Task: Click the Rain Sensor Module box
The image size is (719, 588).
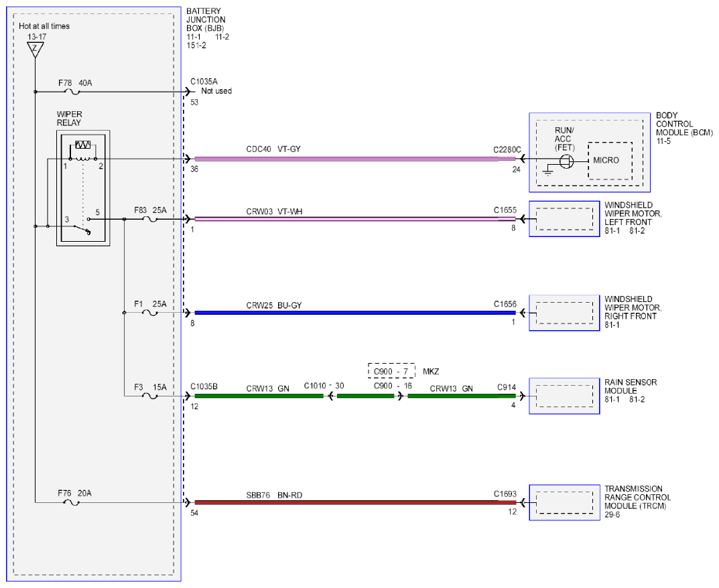Action: click(x=564, y=396)
